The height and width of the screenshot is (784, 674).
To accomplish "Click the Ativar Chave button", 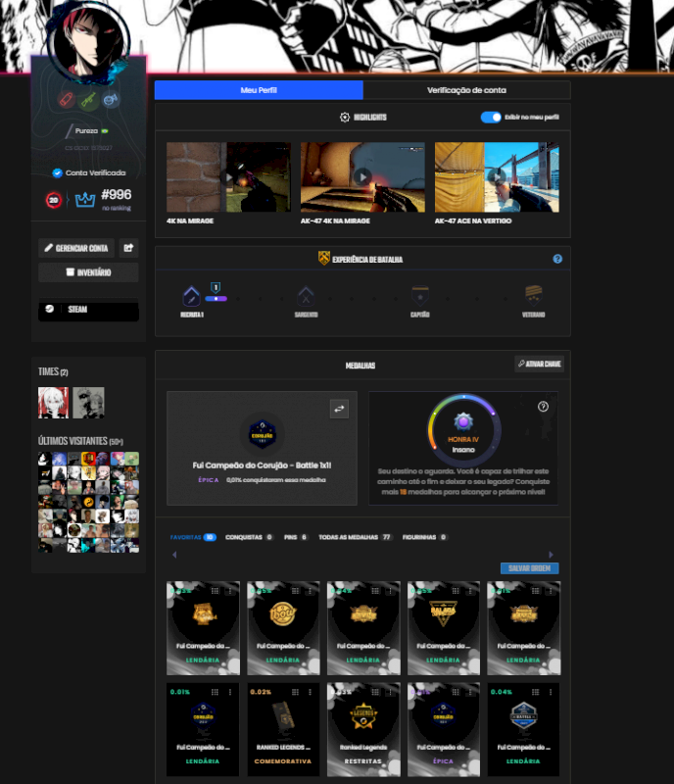I will (x=539, y=364).
